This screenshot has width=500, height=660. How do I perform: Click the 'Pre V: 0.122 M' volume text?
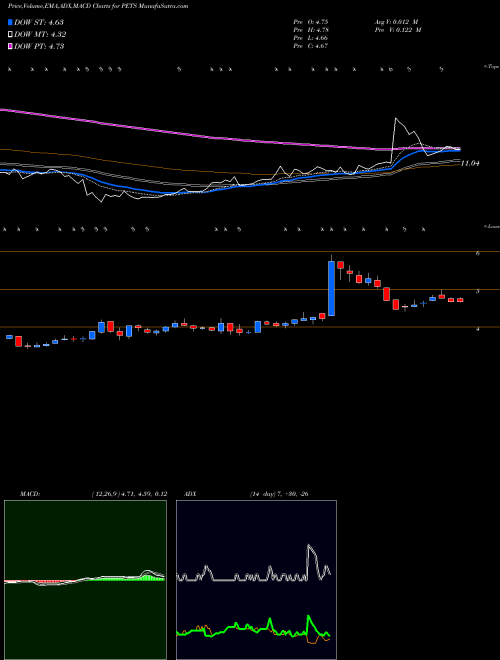(397, 30)
